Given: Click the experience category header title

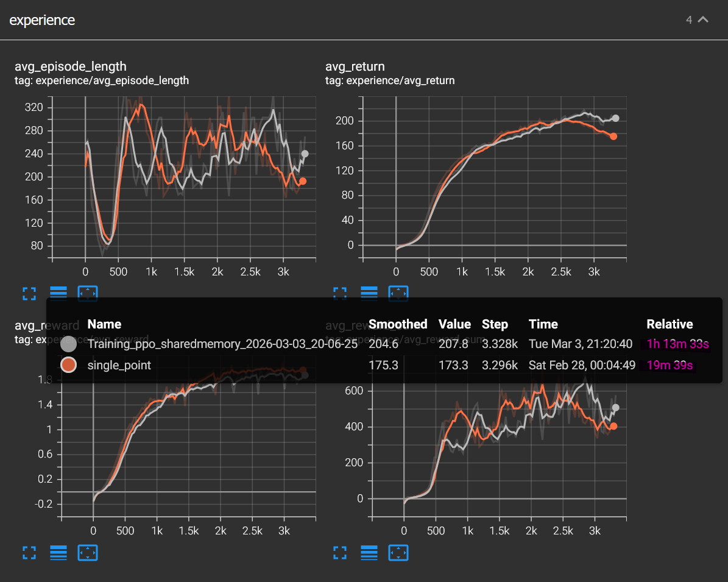Looking at the screenshot, I should (42, 20).
